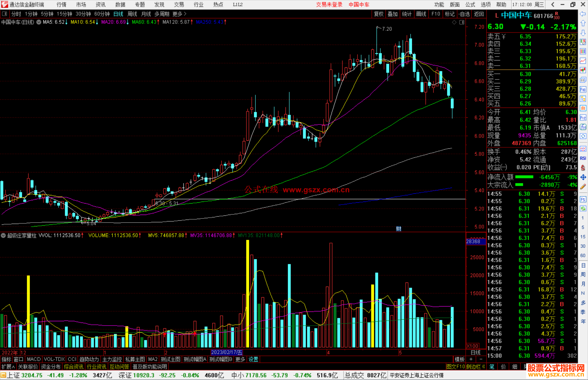Click the f(x) formula icon in sidebar
This screenshot has height=380, width=588.
[583, 127]
